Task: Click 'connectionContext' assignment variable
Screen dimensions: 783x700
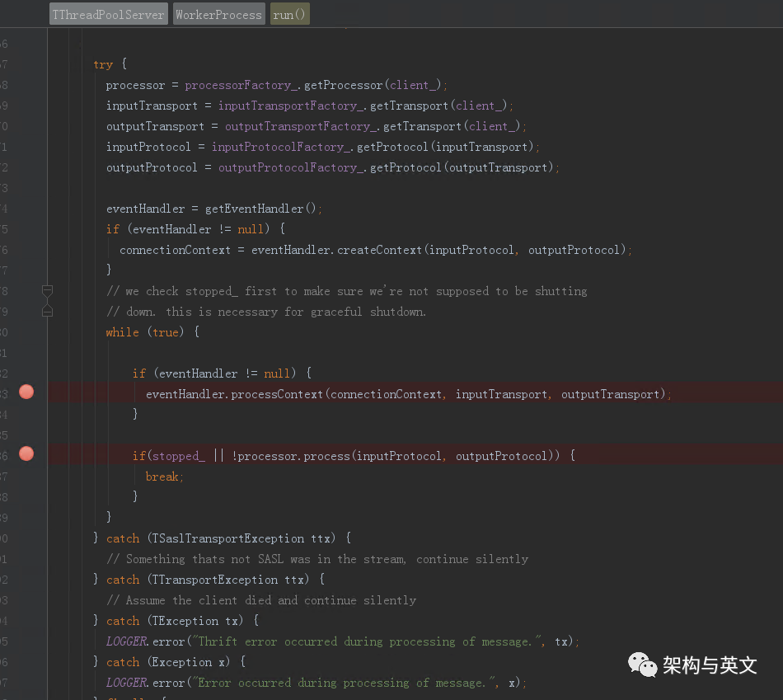Action: pyautogui.click(x=176, y=250)
